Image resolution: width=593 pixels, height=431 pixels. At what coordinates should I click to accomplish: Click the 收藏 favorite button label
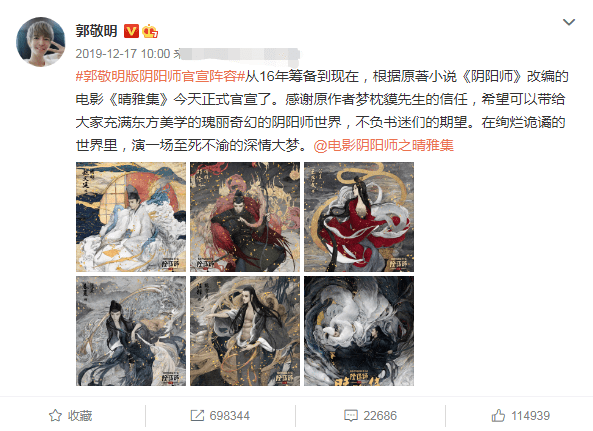pyautogui.click(x=80, y=416)
